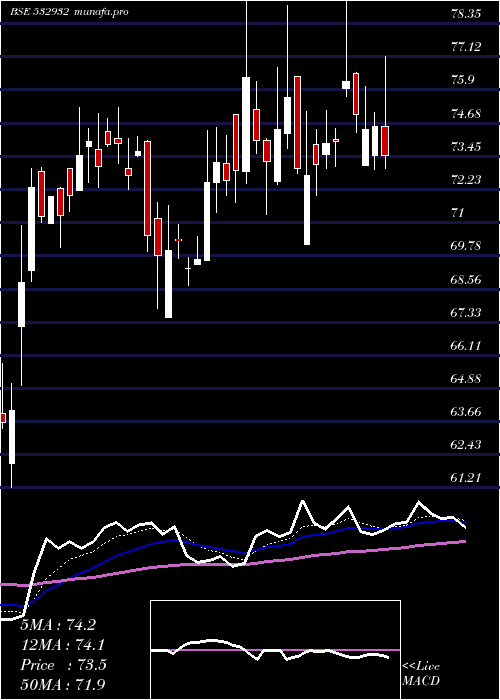
Task: Click the 72.23 price axis label
Action: 466,179
